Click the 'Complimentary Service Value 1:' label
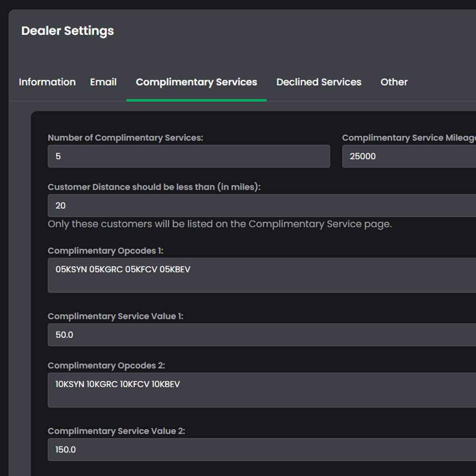Screen dimensions: 476x476 [x=115, y=317]
